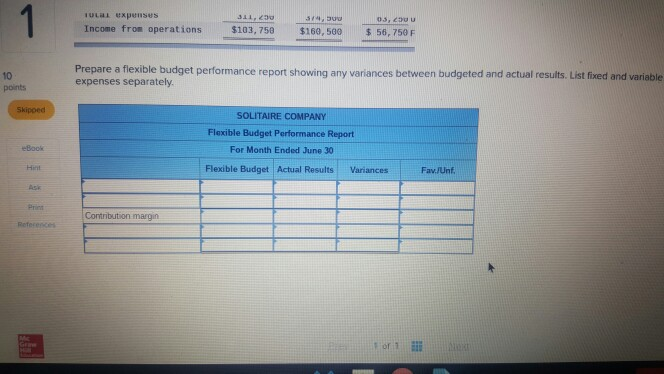Open the question grid navigator icon

pos(417,346)
